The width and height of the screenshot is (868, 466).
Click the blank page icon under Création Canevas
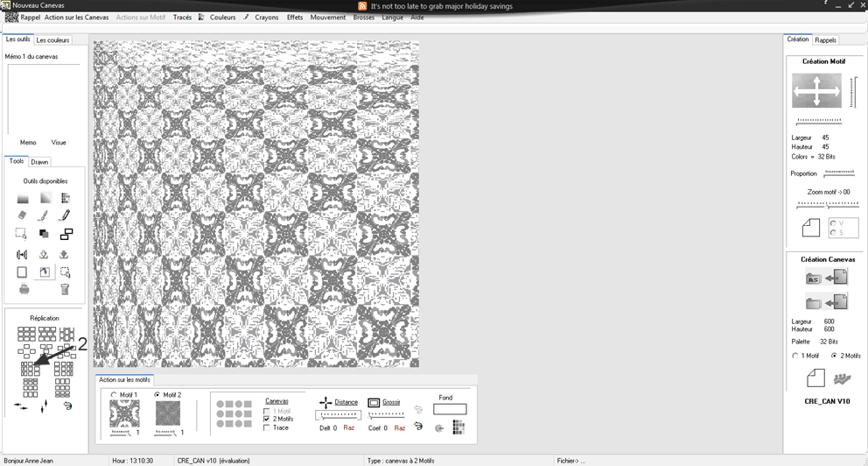click(815, 378)
